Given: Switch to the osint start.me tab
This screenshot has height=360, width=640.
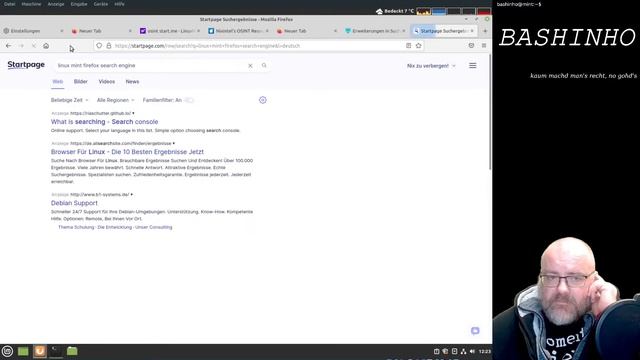Looking at the screenshot, I should (x=170, y=31).
